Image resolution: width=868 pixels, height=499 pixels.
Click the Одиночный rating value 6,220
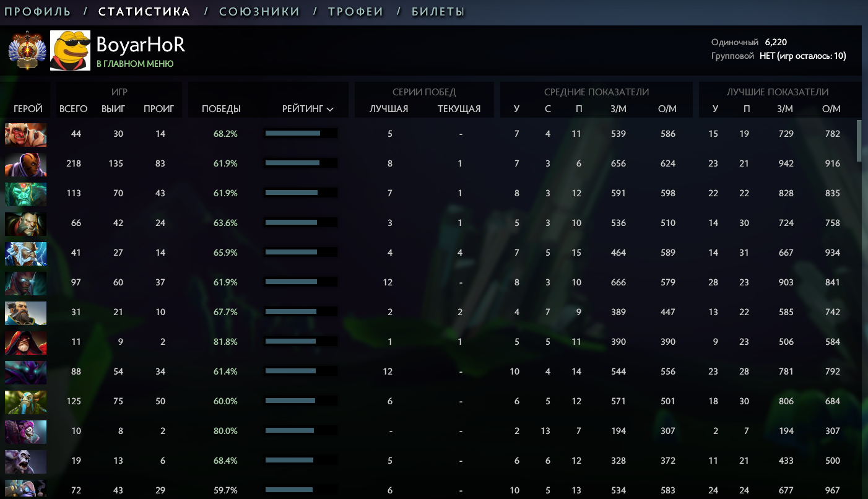pyautogui.click(x=776, y=42)
